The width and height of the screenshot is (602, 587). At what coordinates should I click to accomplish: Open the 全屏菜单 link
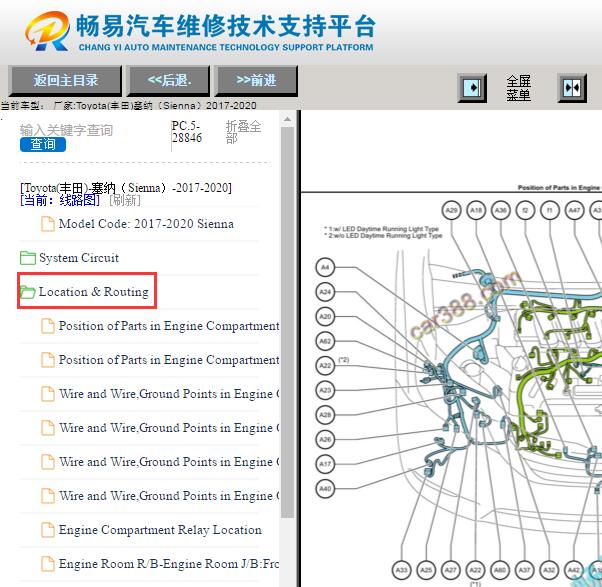519,88
